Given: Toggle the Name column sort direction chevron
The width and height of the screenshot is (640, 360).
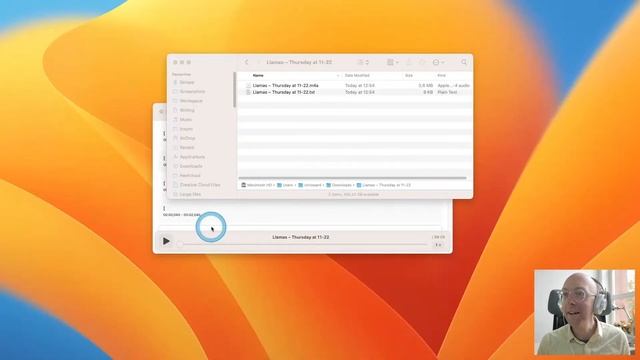Looking at the screenshot, I should (338, 76).
